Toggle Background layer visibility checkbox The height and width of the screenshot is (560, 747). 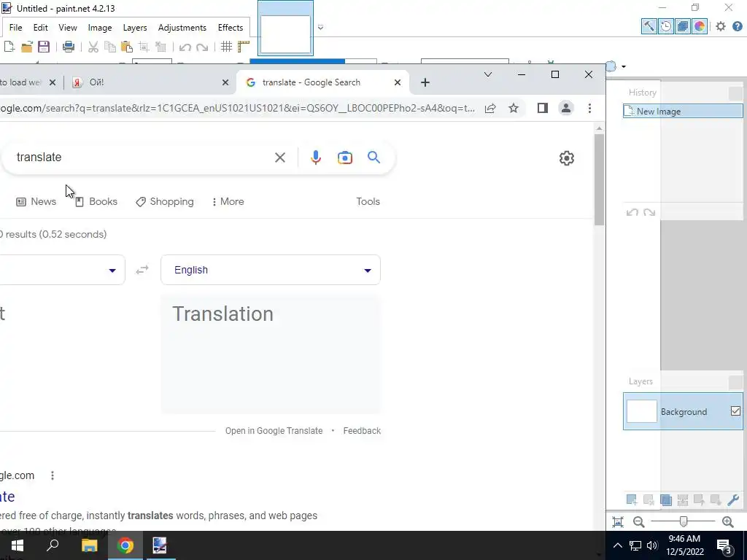click(735, 411)
